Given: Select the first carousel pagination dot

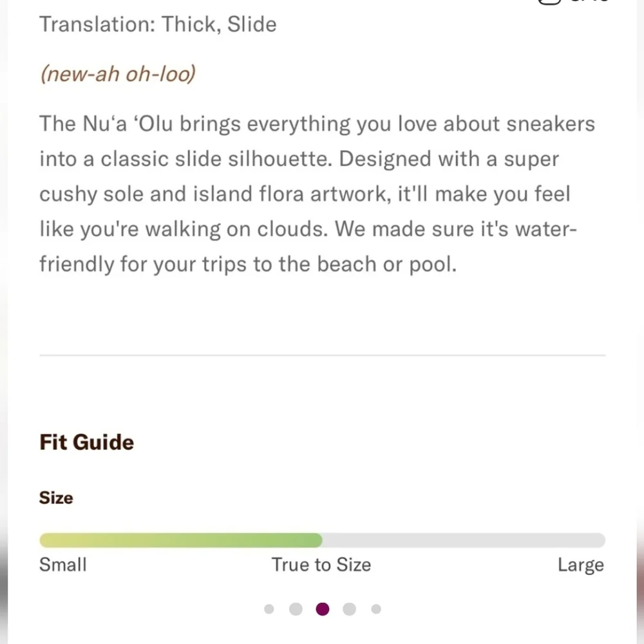Looking at the screenshot, I should coord(269,609).
